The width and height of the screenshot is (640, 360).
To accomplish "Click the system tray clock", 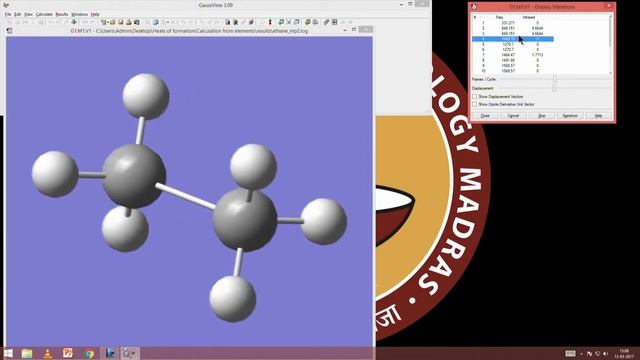I will (x=624, y=354).
